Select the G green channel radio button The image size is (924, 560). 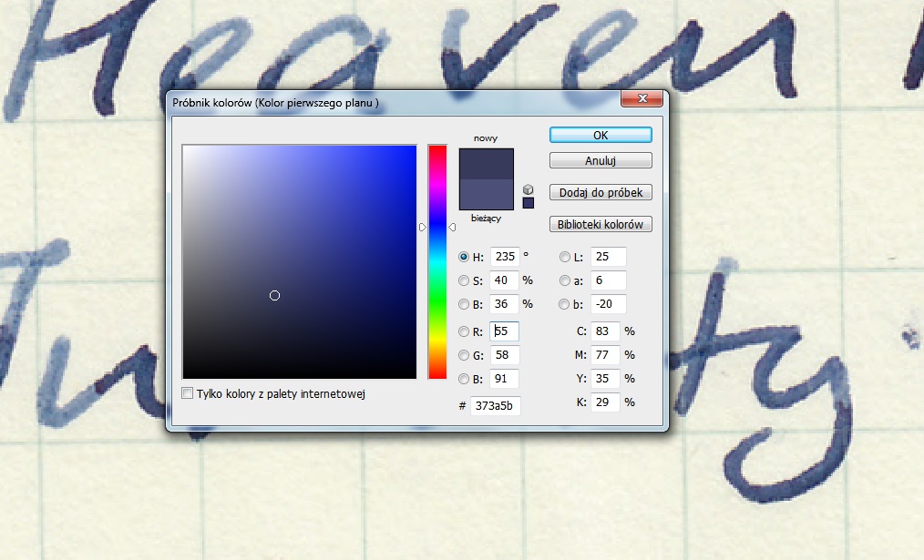[x=464, y=355]
